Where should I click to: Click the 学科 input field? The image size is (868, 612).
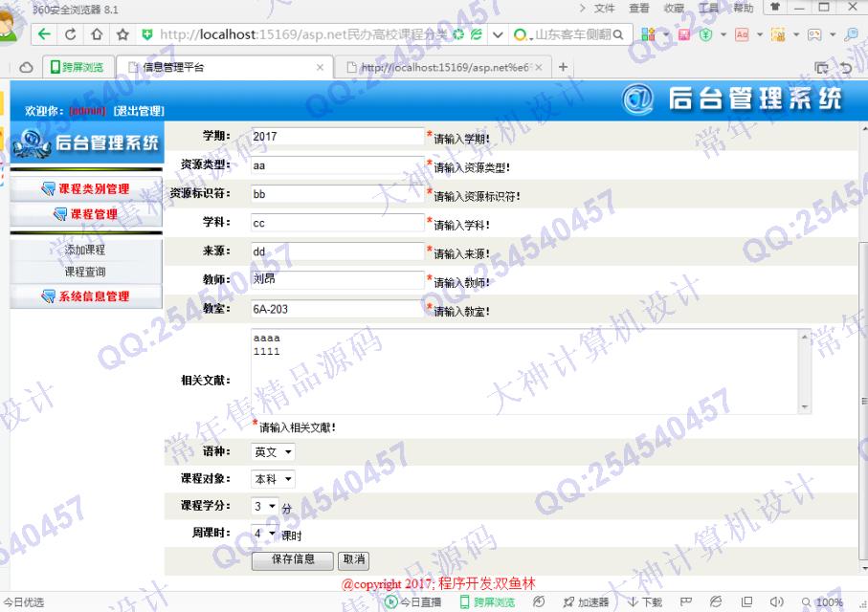point(338,223)
